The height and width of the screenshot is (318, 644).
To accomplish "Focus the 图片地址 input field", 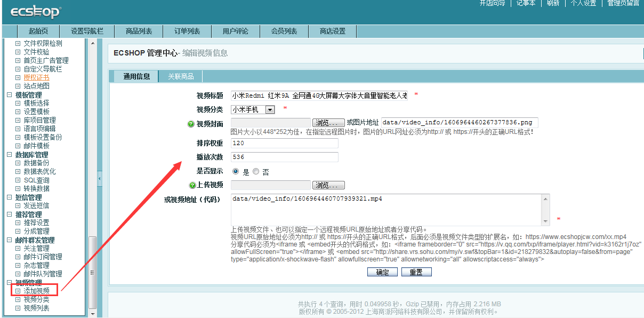I will tap(460, 123).
